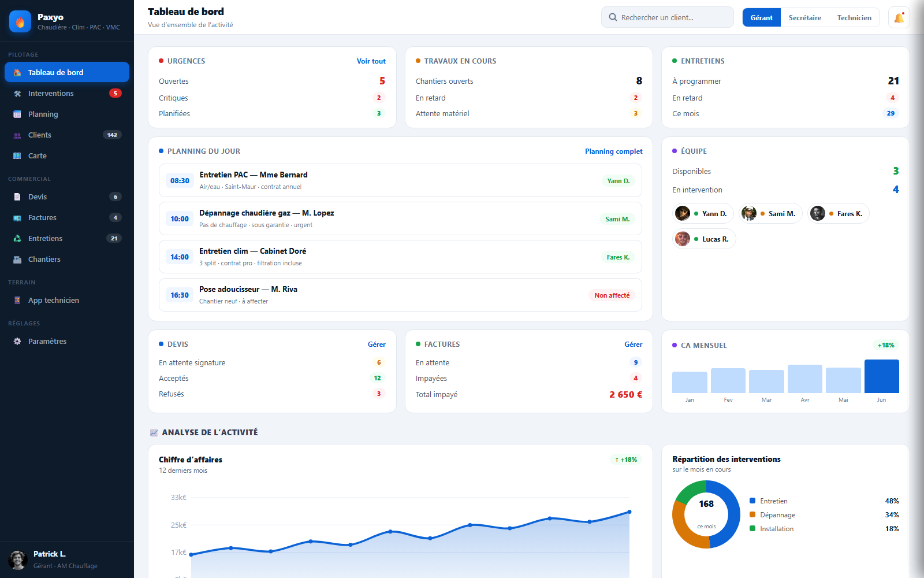Click the Paxyo flame logo
The width and height of the screenshot is (924, 578).
(20, 21)
